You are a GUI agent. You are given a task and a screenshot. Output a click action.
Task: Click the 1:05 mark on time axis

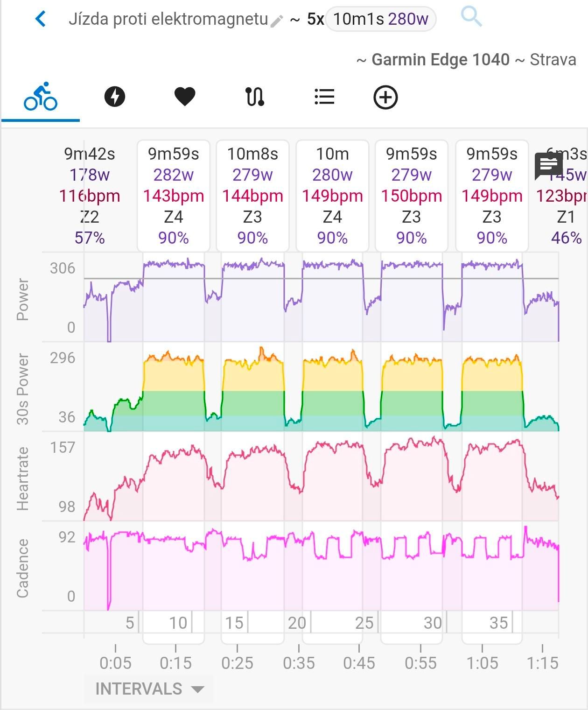point(482,662)
